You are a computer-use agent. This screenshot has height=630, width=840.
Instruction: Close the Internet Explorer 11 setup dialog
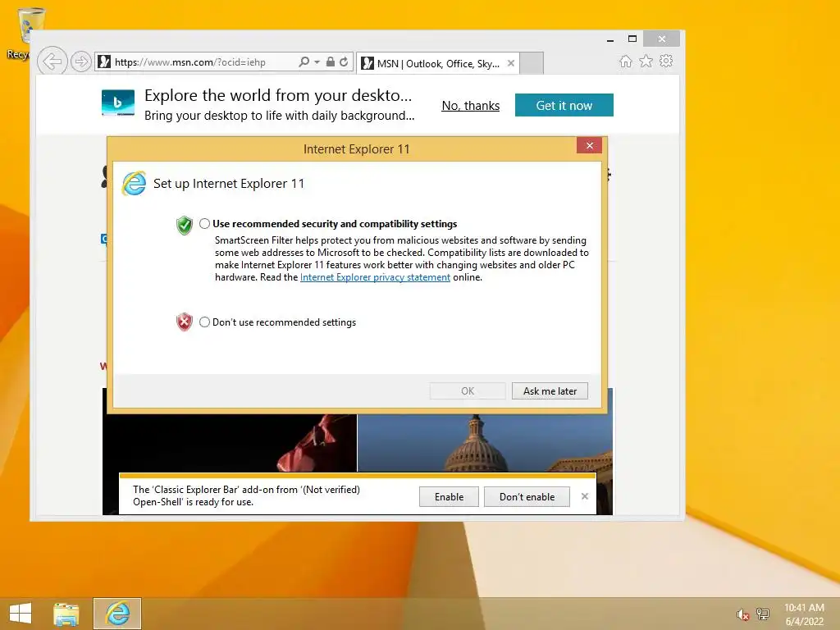point(589,146)
